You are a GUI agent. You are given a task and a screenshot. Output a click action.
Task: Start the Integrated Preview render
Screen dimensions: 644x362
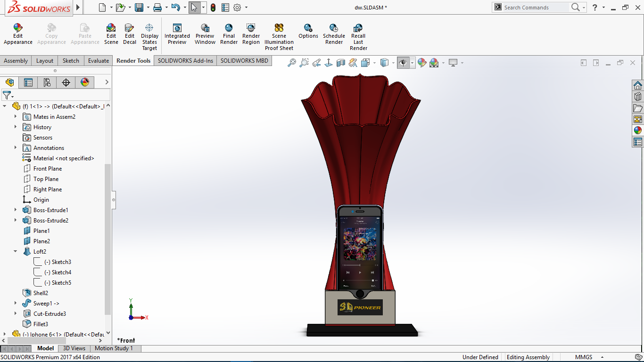177,34
